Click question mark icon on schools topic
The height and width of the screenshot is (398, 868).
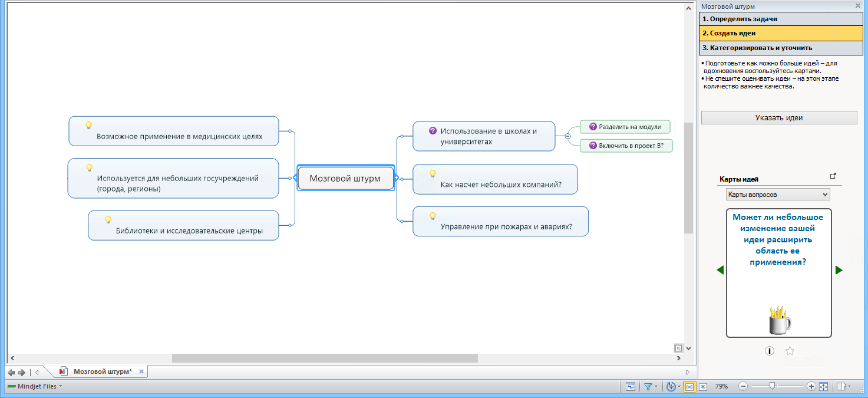433,131
